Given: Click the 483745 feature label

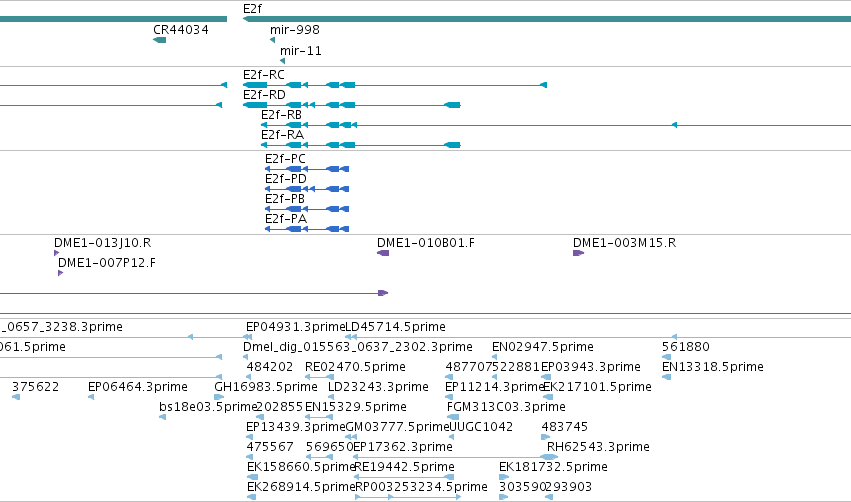Looking at the screenshot, I should coord(565,428).
